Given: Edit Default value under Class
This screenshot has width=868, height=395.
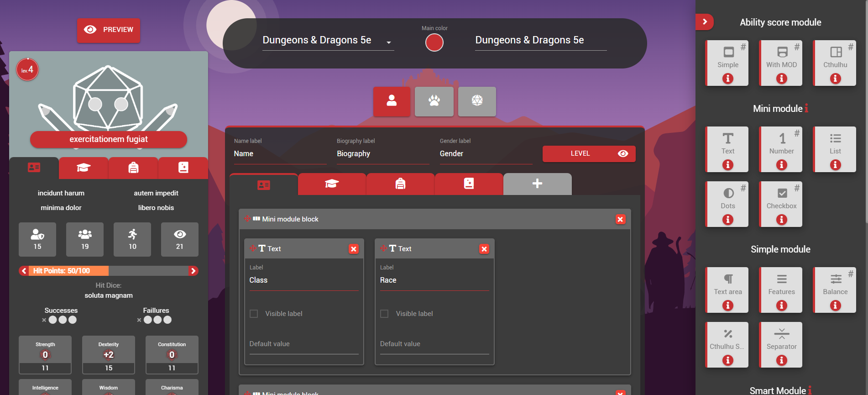Looking at the screenshot, I should 304,344.
